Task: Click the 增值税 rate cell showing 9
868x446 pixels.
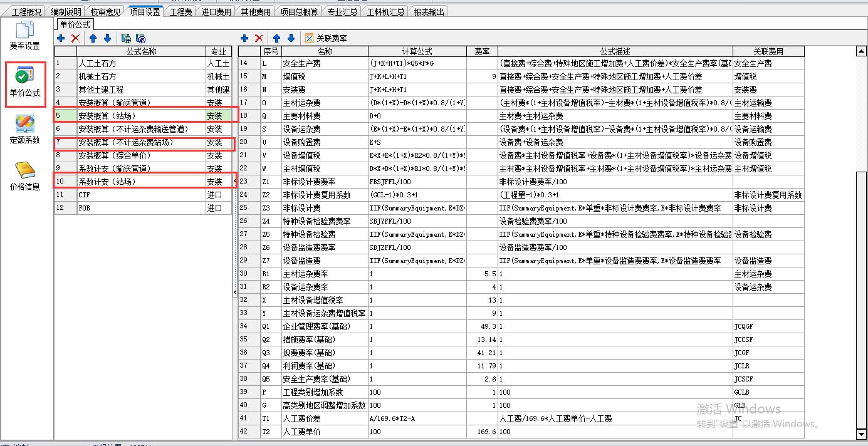Action: tap(482, 76)
